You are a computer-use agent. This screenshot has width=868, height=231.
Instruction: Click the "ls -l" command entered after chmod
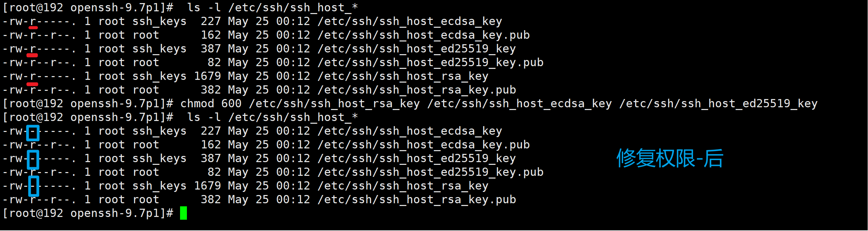coord(204,117)
